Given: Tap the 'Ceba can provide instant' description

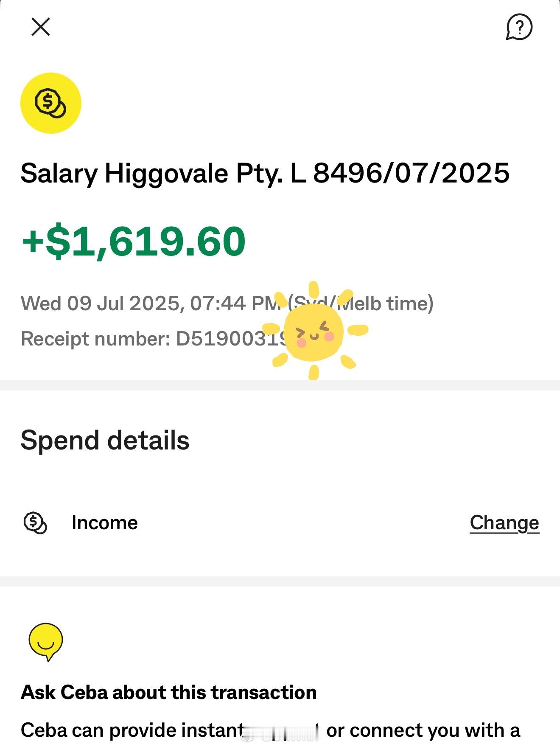Looking at the screenshot, I should 132,730.
